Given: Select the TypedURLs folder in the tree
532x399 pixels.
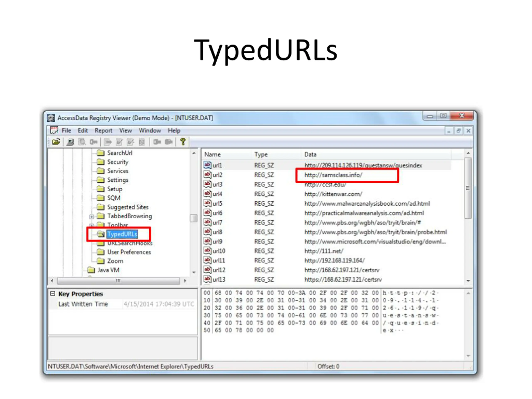Looking at the screenshot, I should [x=122, y=234].
